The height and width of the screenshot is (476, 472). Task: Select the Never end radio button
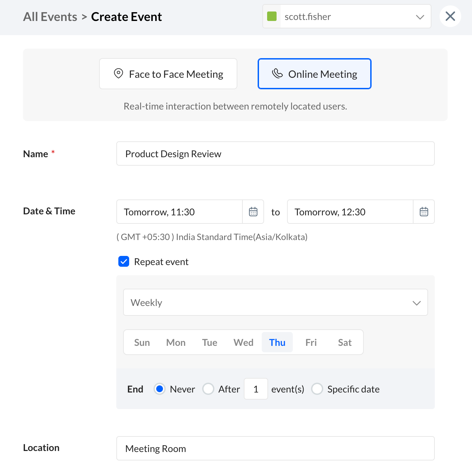click(160, 389)
